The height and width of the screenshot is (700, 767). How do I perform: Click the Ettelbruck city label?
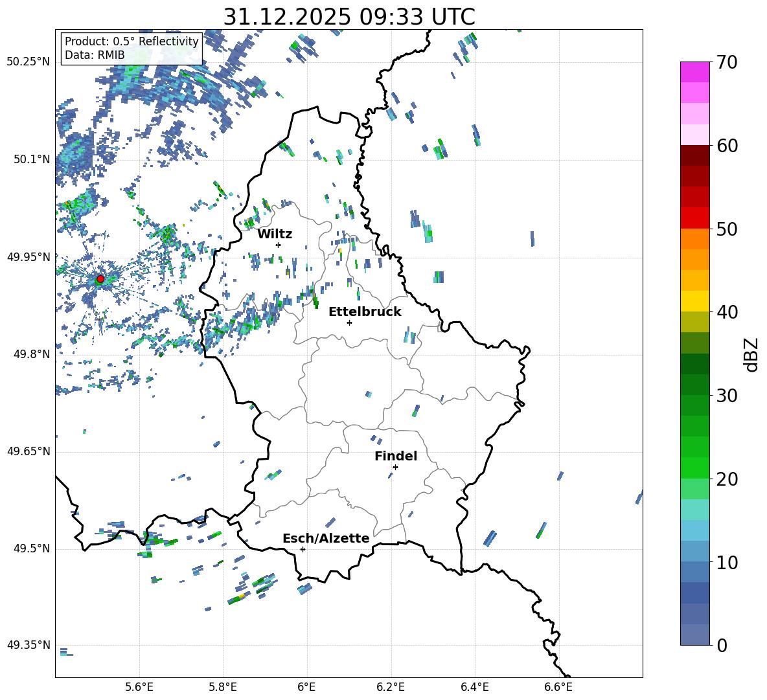coord(365,312)
